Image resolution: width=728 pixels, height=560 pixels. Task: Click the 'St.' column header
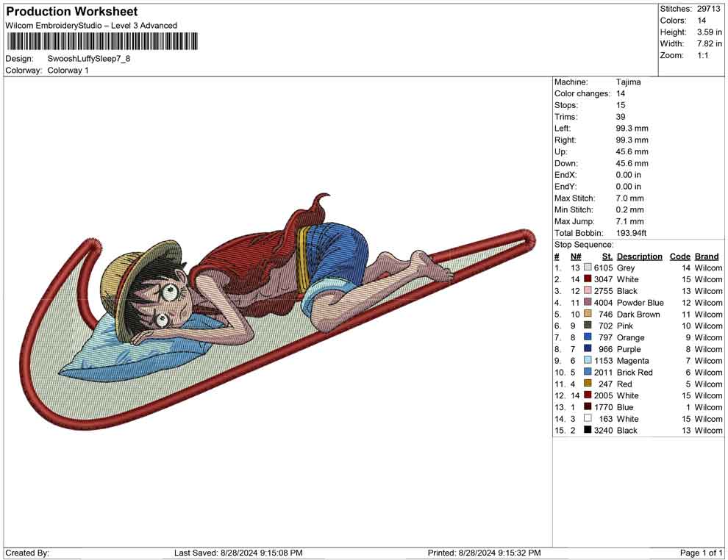(x=607, y=256)
